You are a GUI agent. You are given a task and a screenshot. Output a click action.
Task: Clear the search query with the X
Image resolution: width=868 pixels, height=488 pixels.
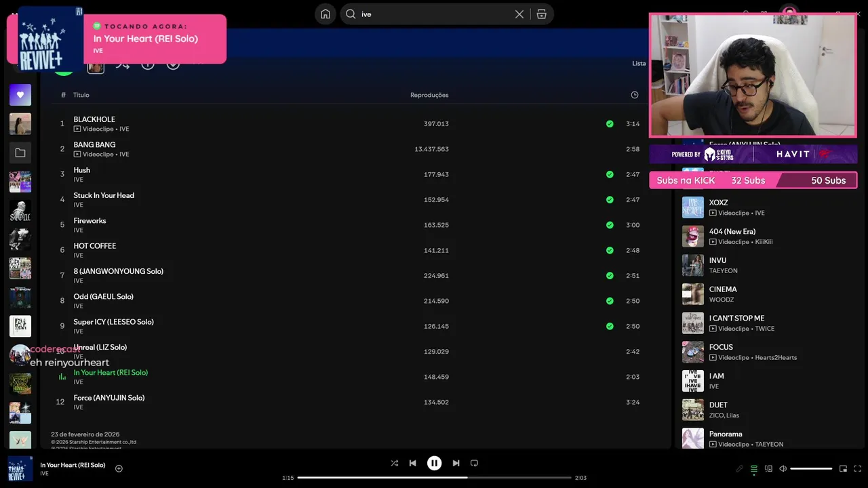[x=519, y=14]
